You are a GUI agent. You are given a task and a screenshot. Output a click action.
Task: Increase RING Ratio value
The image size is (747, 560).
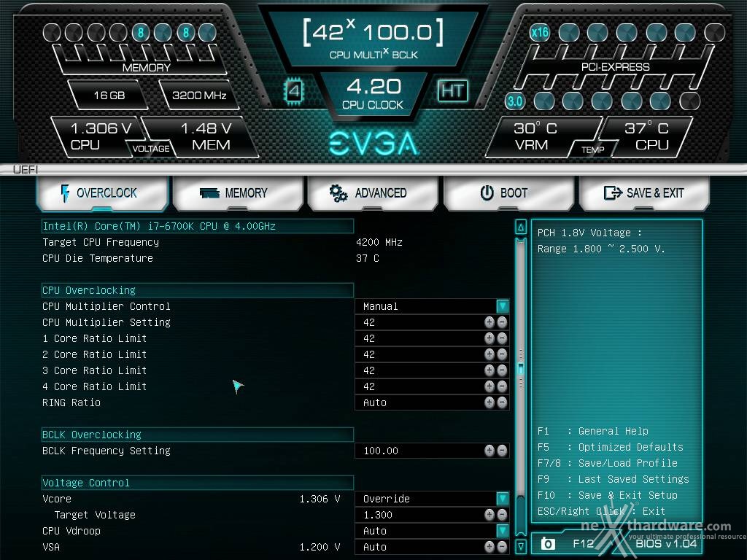489,402
